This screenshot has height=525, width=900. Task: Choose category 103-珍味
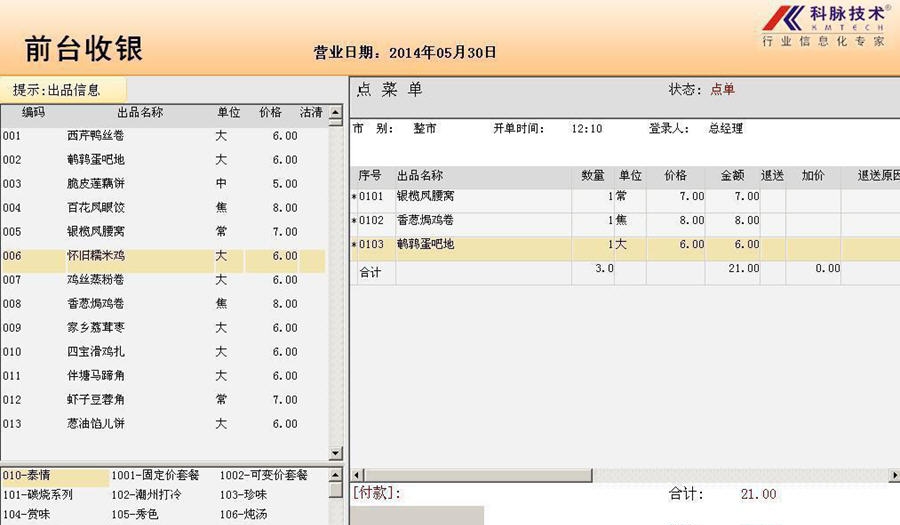click(x=243, y=495)
